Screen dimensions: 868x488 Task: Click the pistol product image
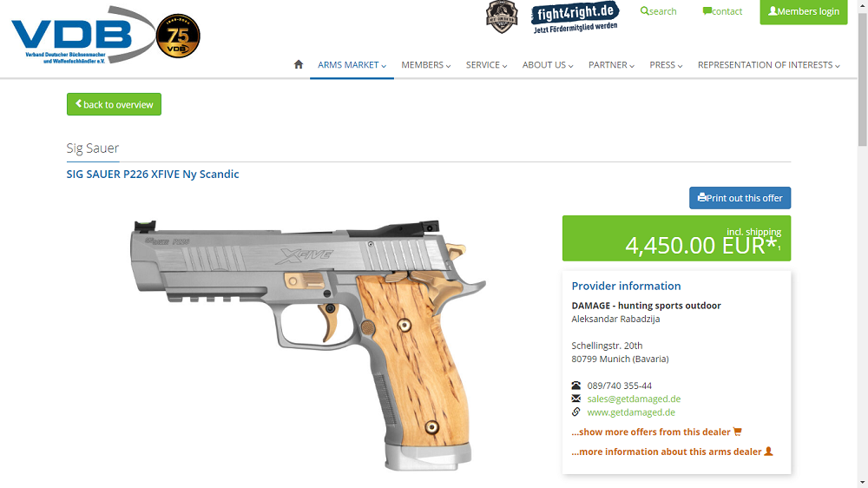click(308, 344)
